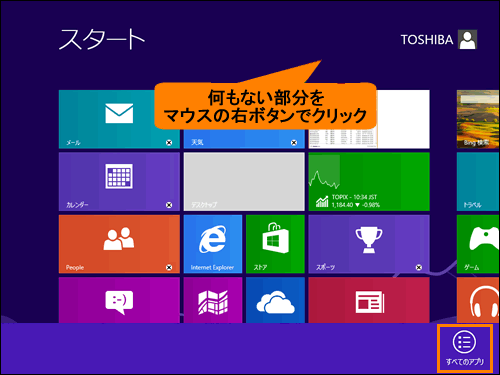The image size is (500, 375).
Task: Open the Mail tile
Action: pyautogui.click(x=119, y=119)
